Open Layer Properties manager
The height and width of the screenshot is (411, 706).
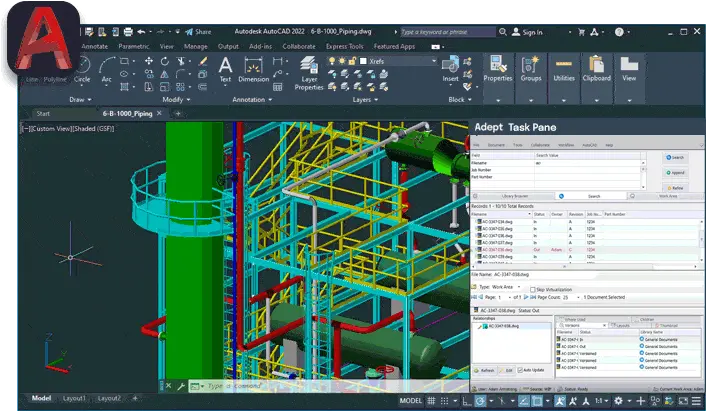pyautogui.click(x=309, y=73)
